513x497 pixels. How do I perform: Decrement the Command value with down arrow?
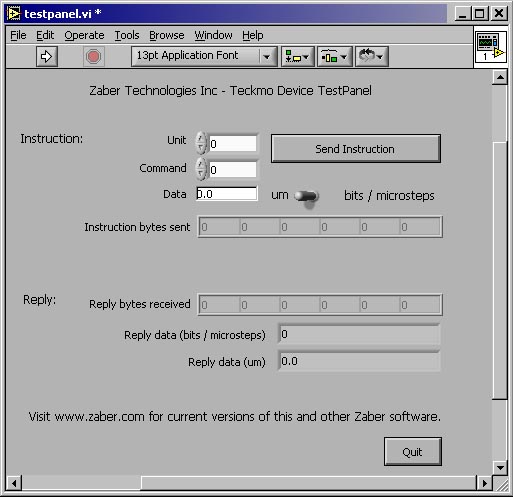click(201, 174)
